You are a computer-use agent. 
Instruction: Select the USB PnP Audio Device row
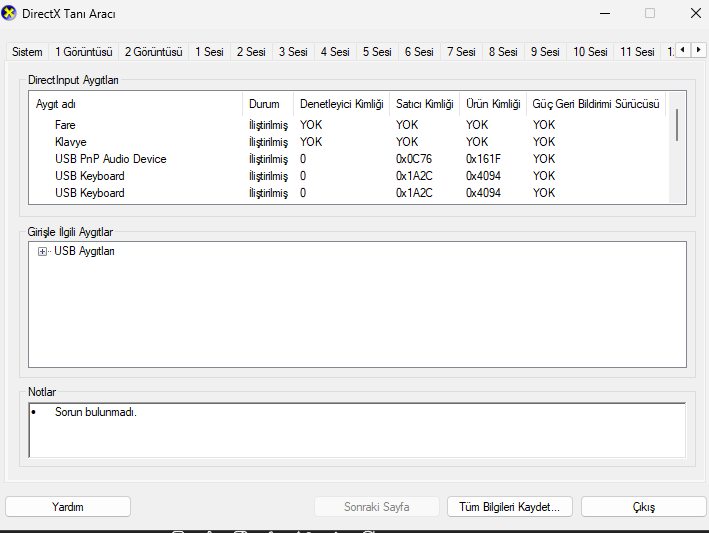coord(348,159)
